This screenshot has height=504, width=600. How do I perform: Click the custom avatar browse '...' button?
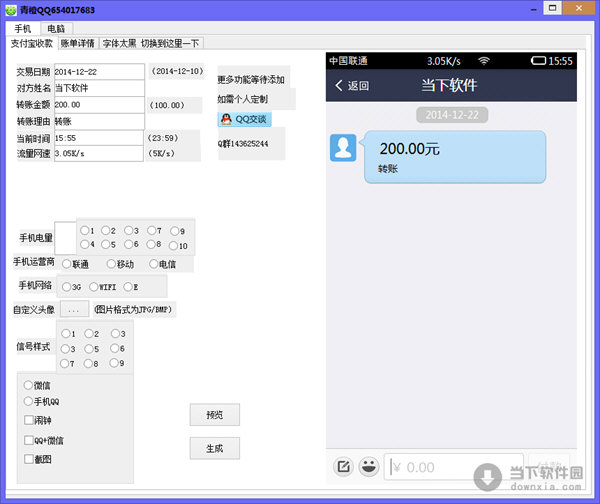point(74,310)
